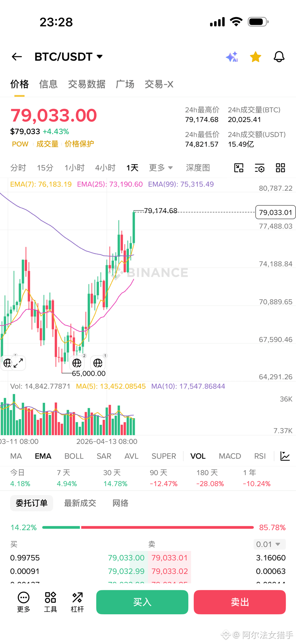Tap the 7天 4.94% performance cell
Viewport: 296px width, 644px height.
[x=67, y=478]
